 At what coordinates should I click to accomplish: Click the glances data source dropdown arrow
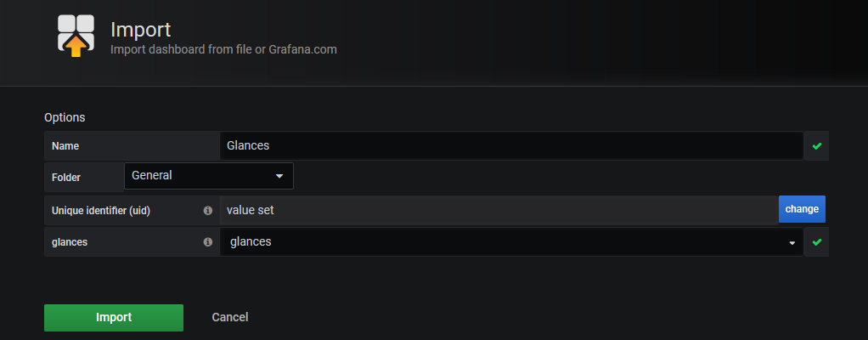(792, 243)
